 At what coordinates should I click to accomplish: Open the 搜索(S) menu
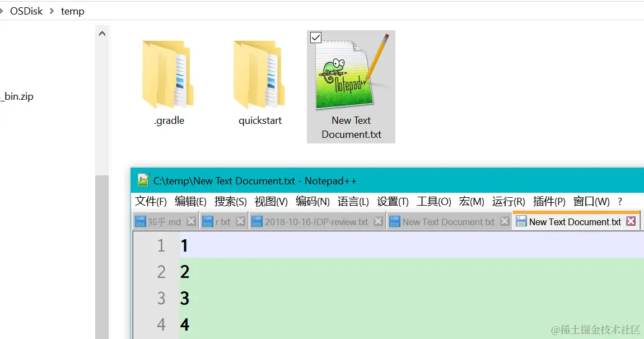[230, 201]
